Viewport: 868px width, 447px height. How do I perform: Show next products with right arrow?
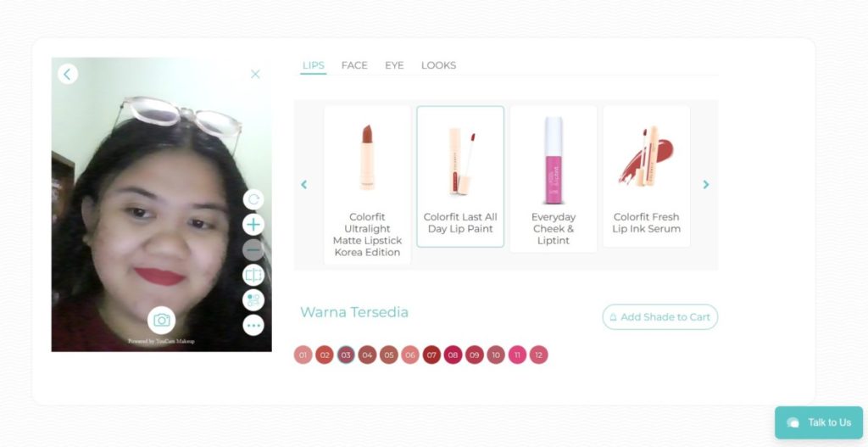point(706,184)
